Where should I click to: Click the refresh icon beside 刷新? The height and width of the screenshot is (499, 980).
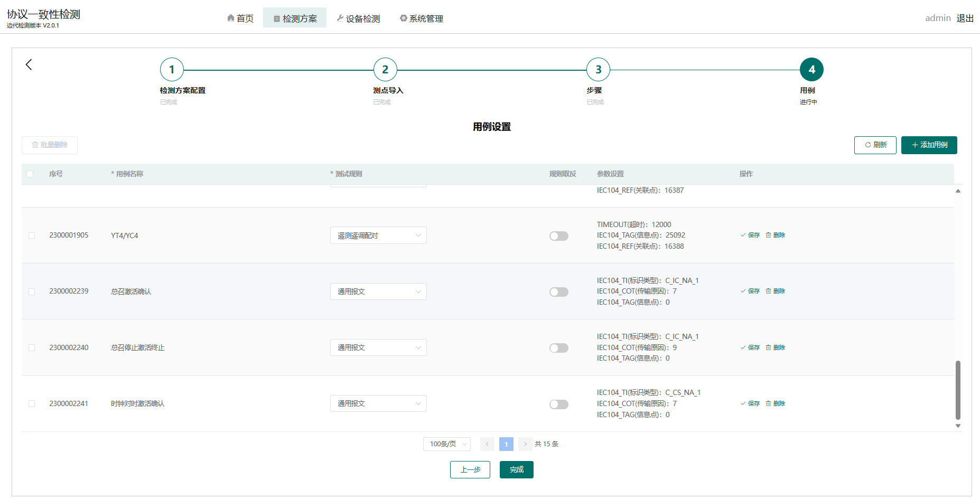[868, 145]
